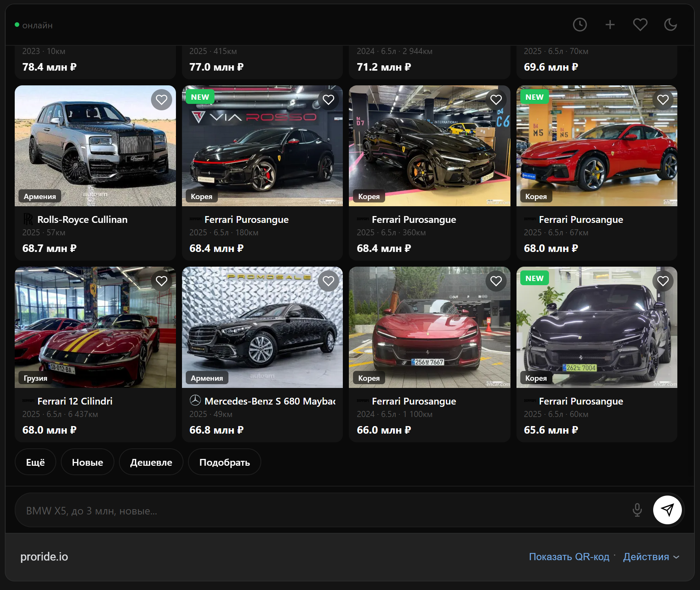The width and height of the screenshot is (700, 590).
Task: Click the Армения tag on Cullinan photo
Action: (x=40, y=196)
